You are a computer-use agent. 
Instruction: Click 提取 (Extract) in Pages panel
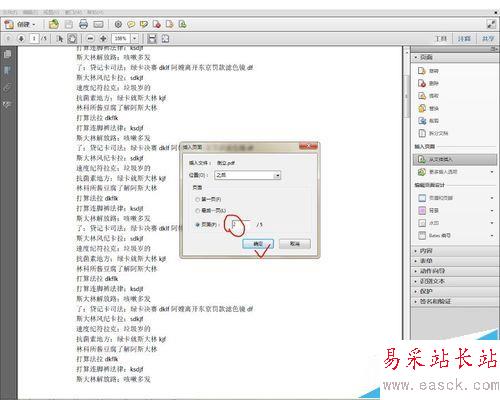tap(429, 96)
